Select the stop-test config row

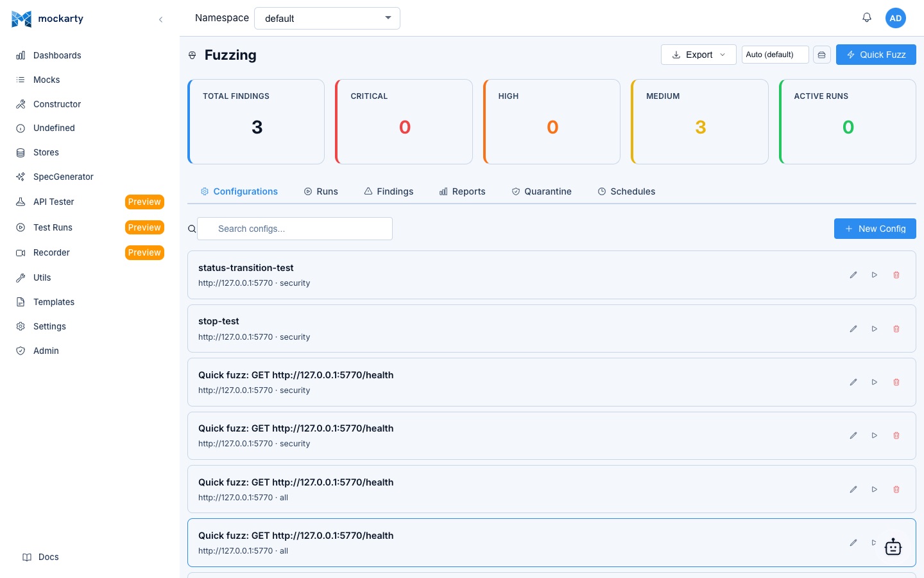(552, 329)
